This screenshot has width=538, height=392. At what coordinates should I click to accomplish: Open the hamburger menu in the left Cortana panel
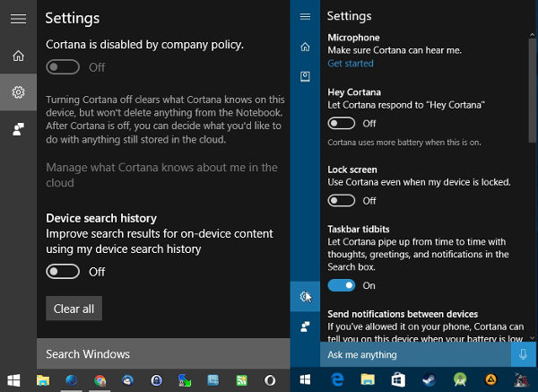(x=18, y=19)
